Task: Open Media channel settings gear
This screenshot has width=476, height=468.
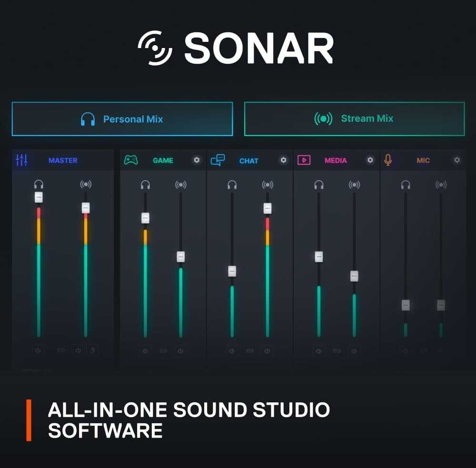Action: point(370,160)
